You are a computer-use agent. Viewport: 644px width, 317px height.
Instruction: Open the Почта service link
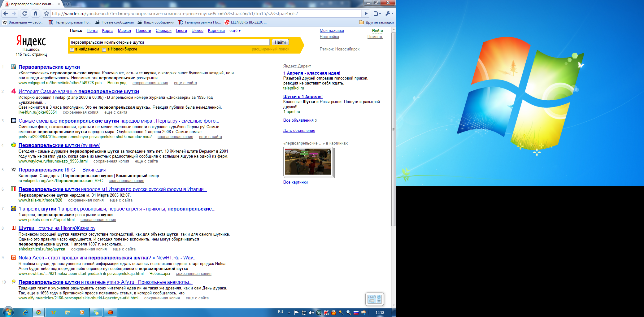(x=92, y=31)
